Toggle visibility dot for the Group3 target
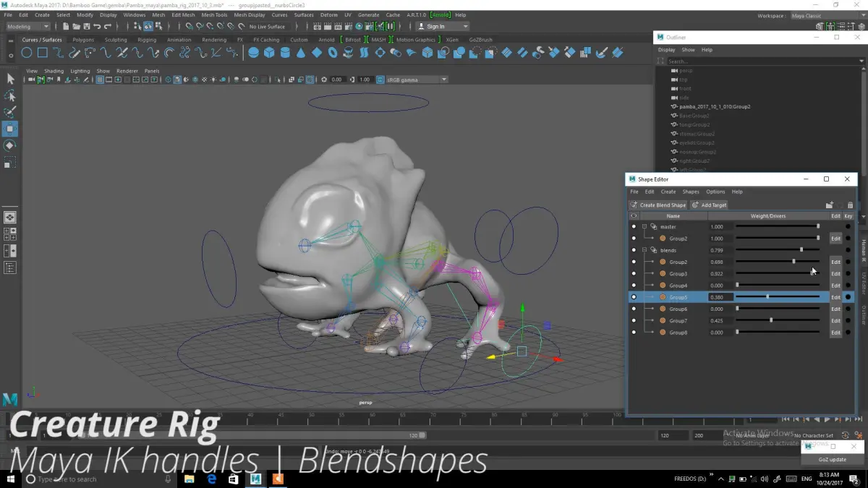 (x=634, y=274)
